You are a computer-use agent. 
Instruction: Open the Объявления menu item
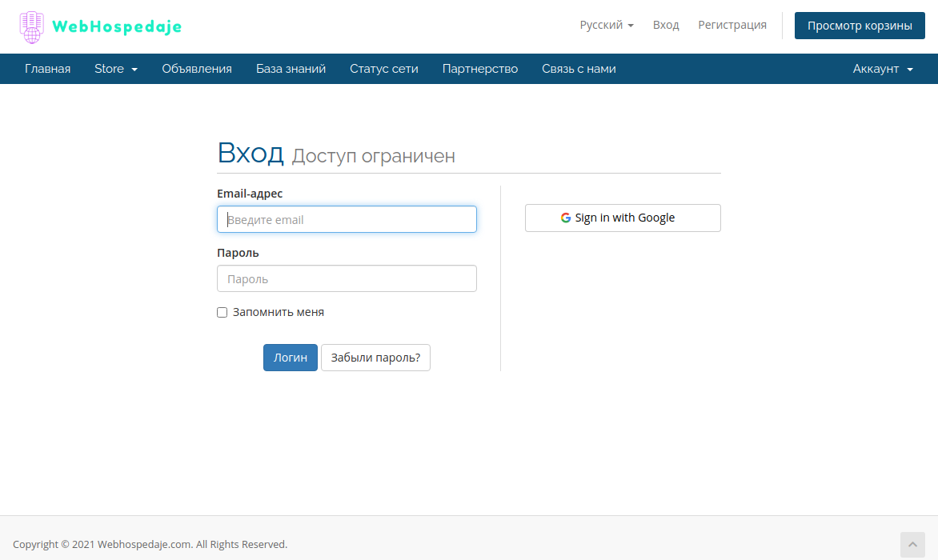[197, 69]
